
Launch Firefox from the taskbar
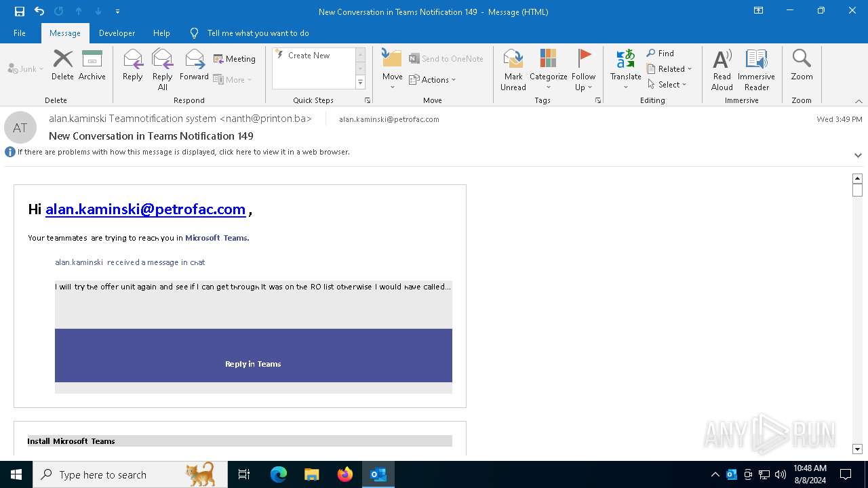(345, 474)
